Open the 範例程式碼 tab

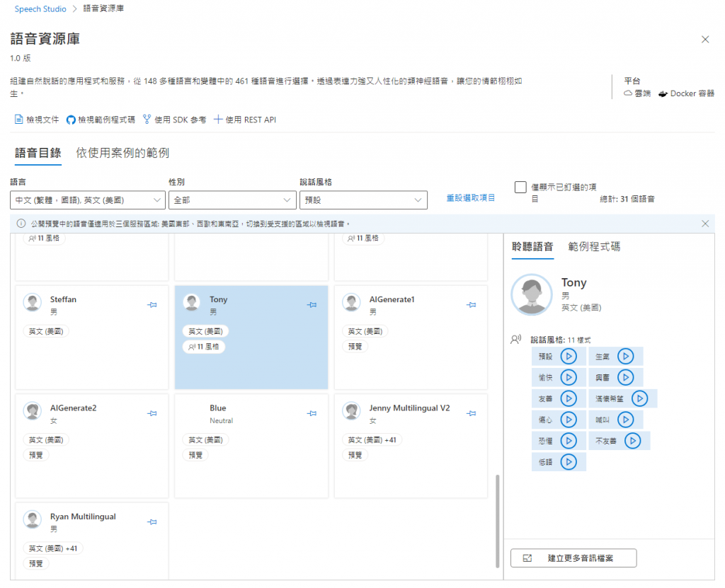594,247
